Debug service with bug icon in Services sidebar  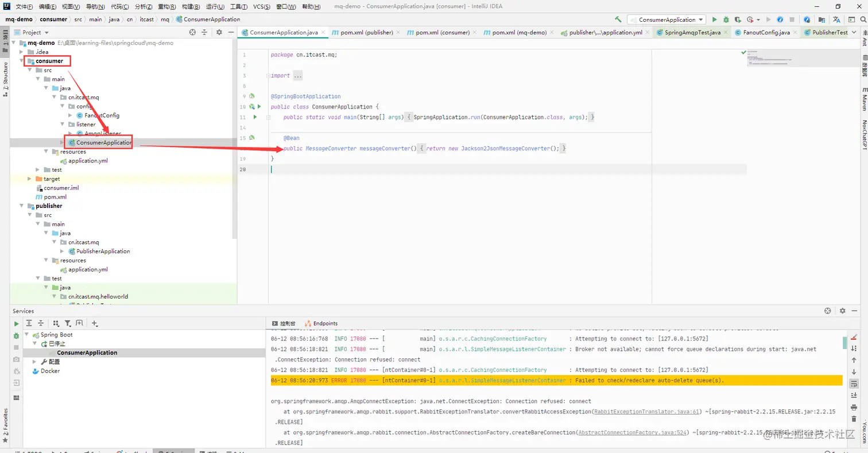(x=16, y=336)
